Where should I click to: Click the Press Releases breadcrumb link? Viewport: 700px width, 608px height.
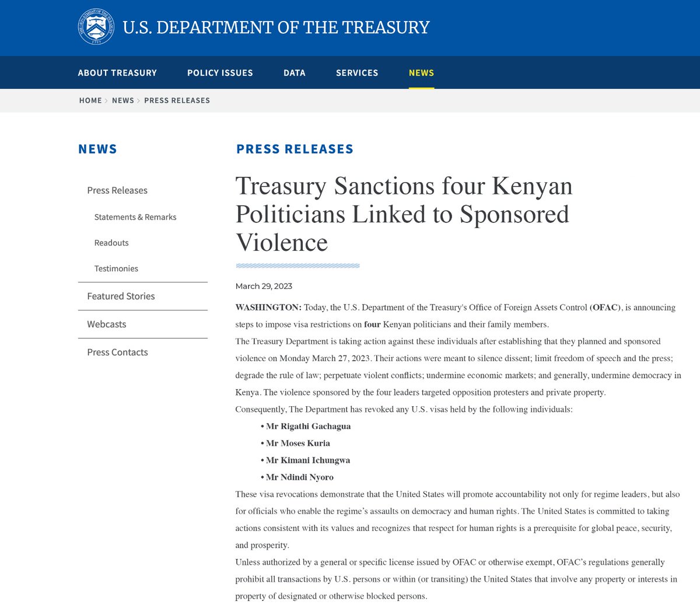(x=177, y=100)
